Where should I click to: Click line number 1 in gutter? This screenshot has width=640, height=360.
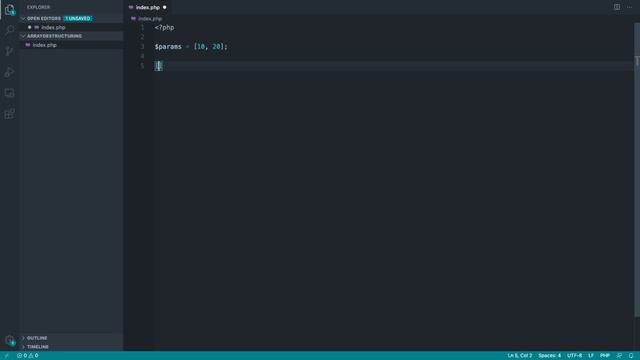pos(142,27)
